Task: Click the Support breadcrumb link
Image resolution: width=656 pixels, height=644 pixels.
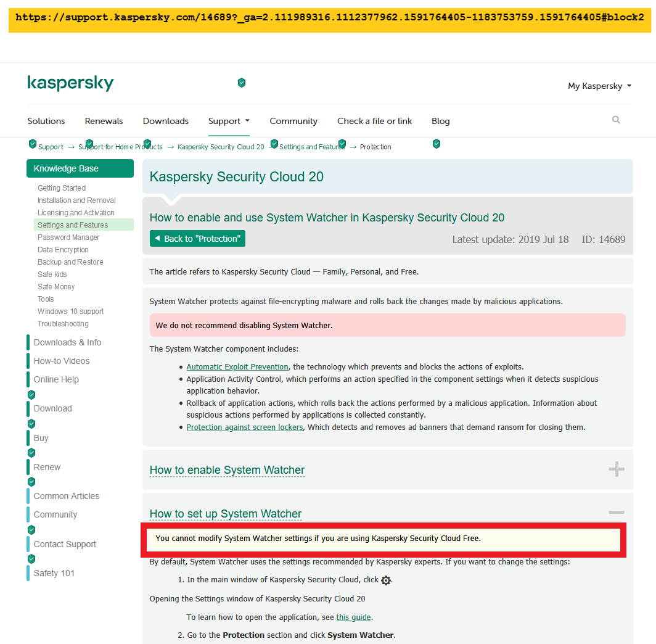Action: pyautogui.click(x=51, y=147)
